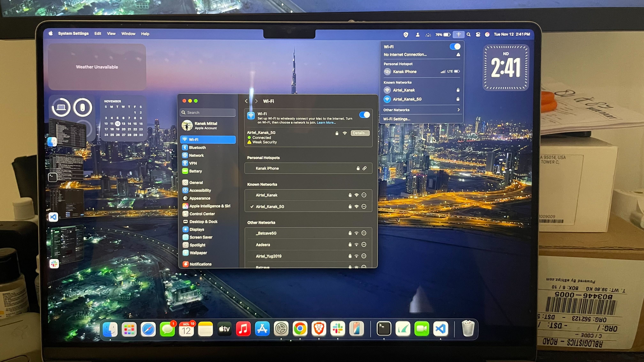
Task: Open the View menu
Action: pos(111,34)
